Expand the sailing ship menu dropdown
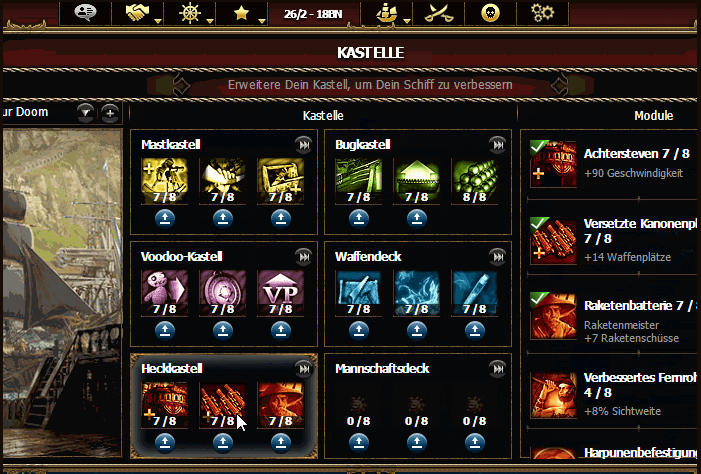Viewport: 701px width, 474px height. click(x=406, y=21)
